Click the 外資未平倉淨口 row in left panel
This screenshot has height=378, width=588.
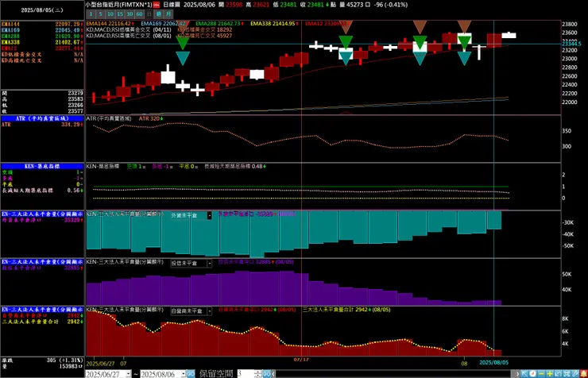tap(42, 220)
